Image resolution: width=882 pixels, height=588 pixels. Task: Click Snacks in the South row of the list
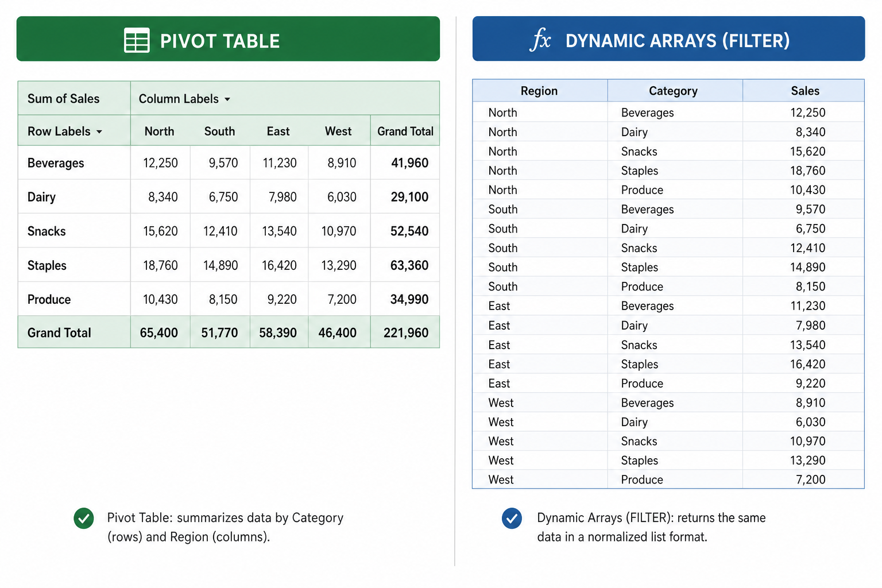click(x=639, y=248)
